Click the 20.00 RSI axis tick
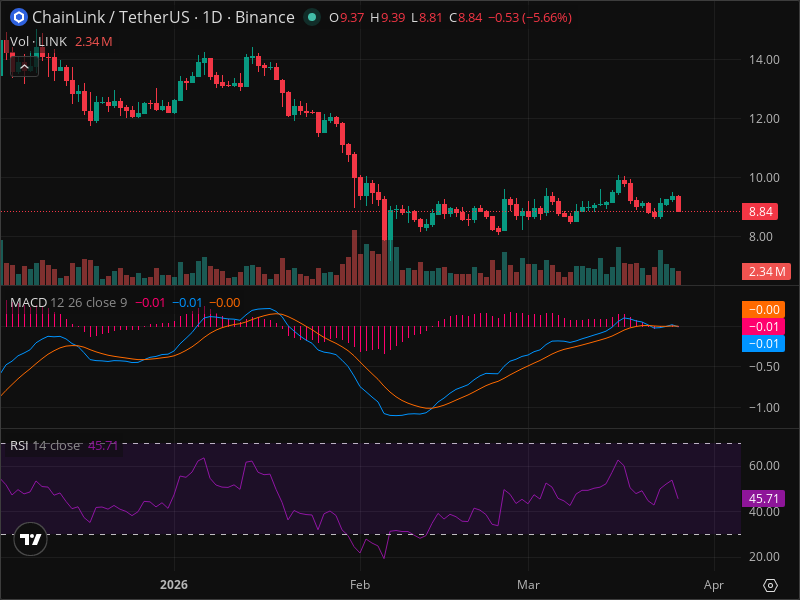The image size is (800, 600). (764, 557)
